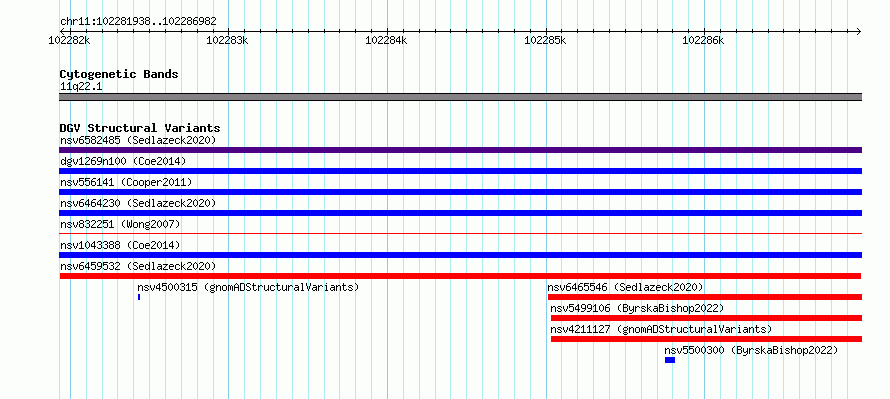Open the nsv832251 (Wong2007) variant label
890x399 pixels.
click(120, 224)
